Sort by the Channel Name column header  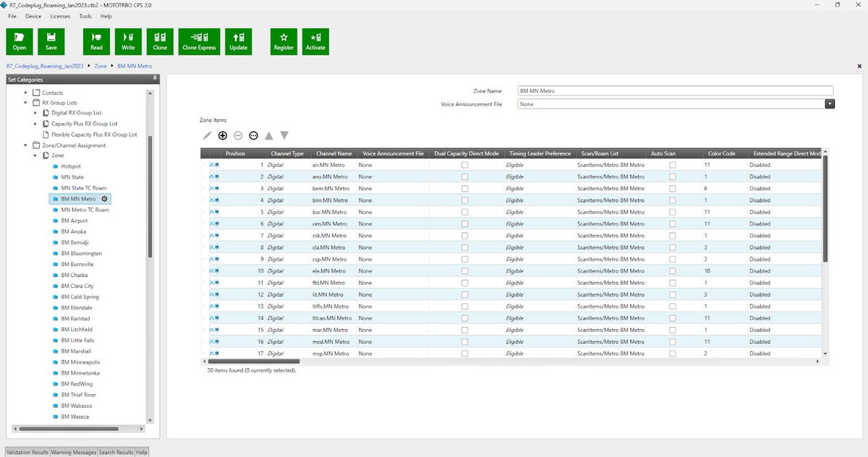334,153
